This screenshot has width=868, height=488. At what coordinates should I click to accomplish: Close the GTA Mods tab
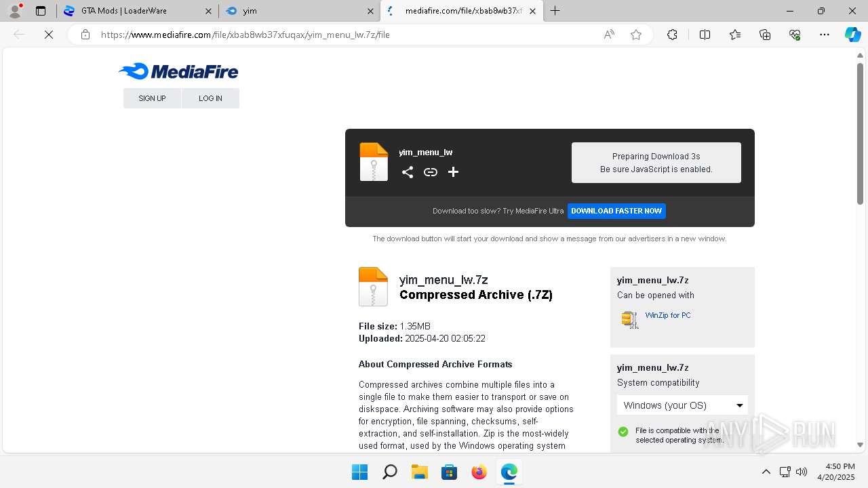click(x=209, y=11)
